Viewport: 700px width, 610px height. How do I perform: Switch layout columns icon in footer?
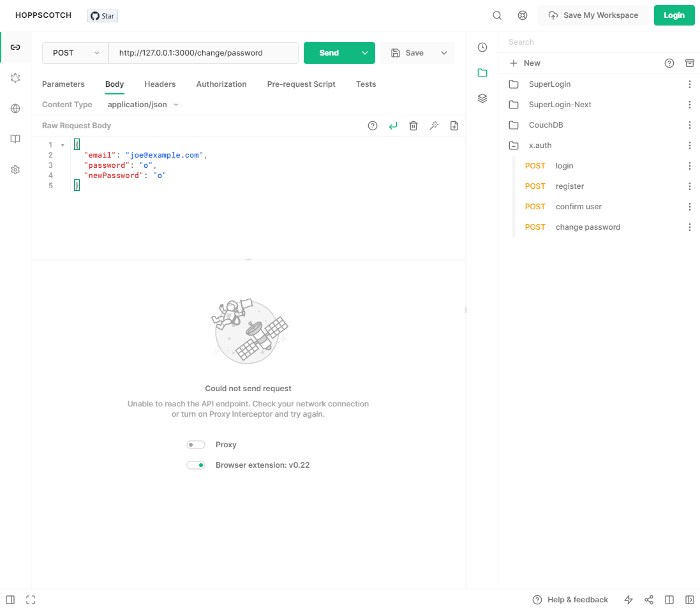(x=669, y=600)
